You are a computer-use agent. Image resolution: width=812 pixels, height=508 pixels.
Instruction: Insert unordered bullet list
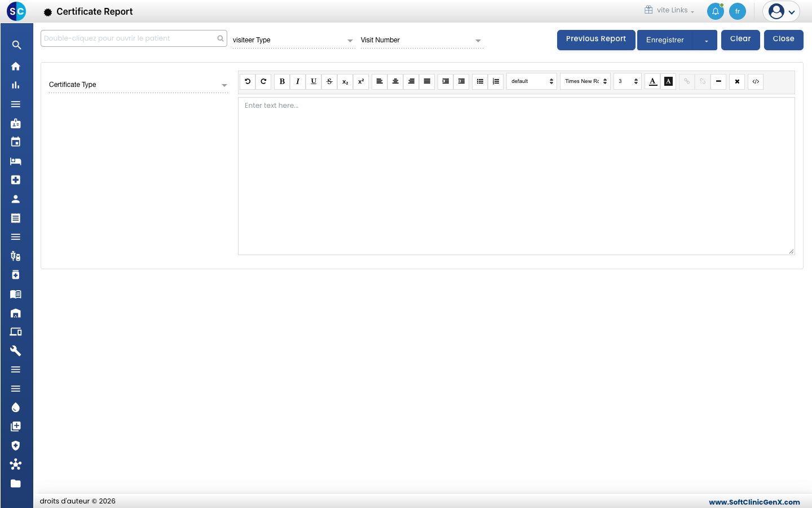[x=480, y=81]
